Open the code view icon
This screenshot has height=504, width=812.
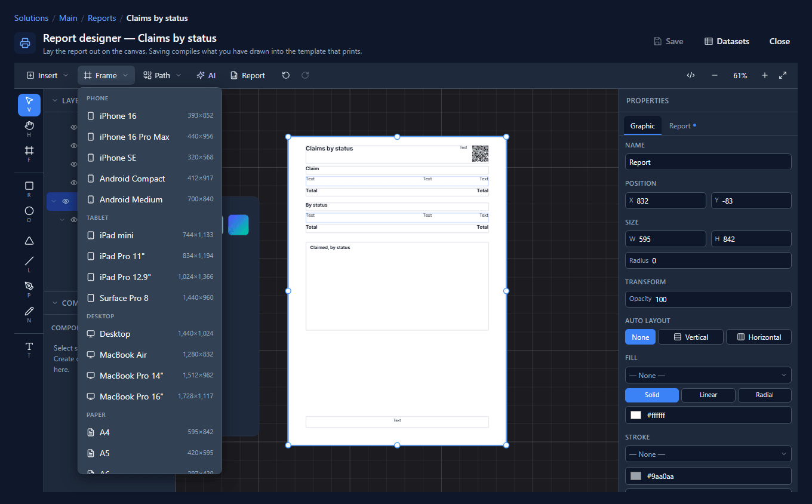coord(691,75)
